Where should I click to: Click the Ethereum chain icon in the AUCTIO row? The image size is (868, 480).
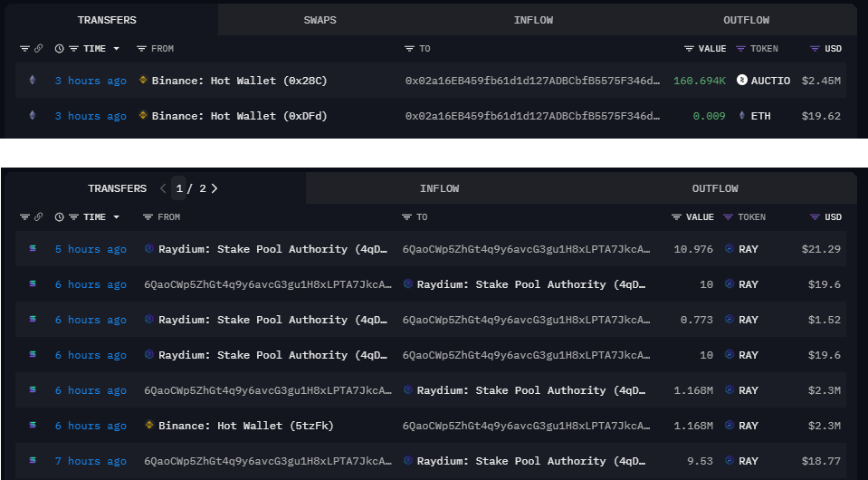pos(33,81)
